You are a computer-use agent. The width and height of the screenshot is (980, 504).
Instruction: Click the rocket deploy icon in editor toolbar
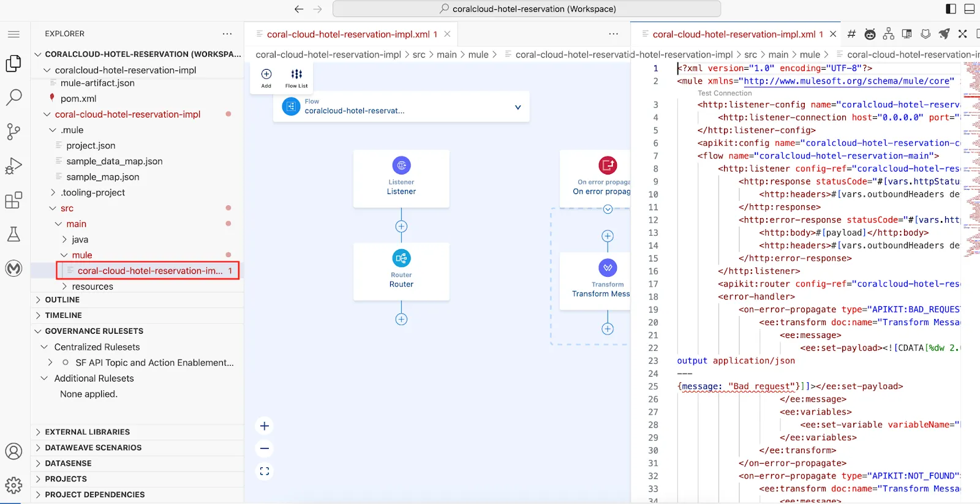coord(944,34)
